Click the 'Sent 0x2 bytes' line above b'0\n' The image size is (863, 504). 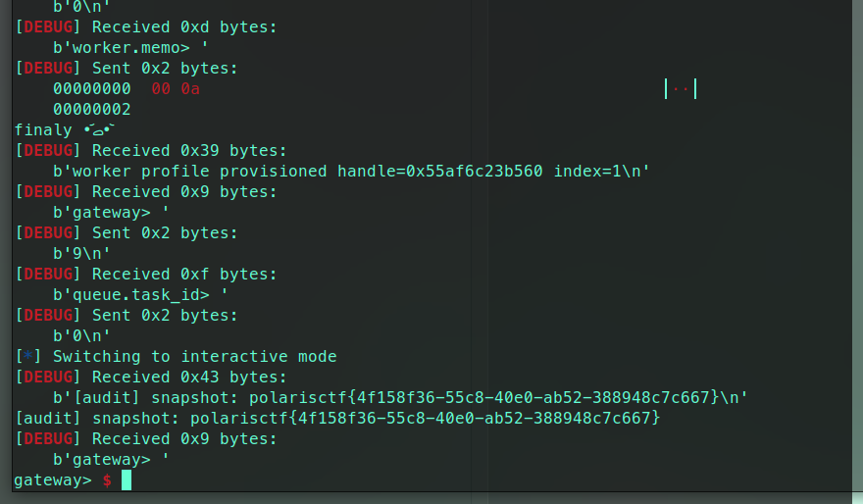pyautogui.click(x=165, y=316)
